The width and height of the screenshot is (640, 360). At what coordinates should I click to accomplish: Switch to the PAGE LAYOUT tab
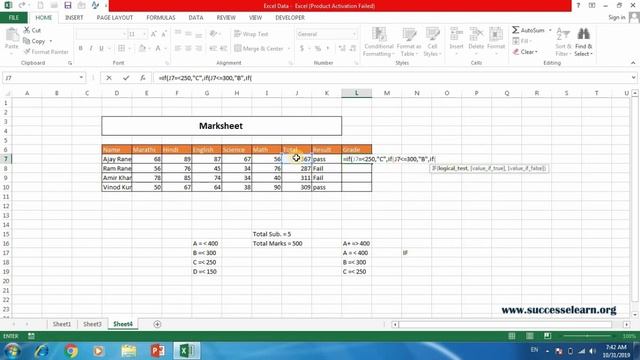[115, 18]
